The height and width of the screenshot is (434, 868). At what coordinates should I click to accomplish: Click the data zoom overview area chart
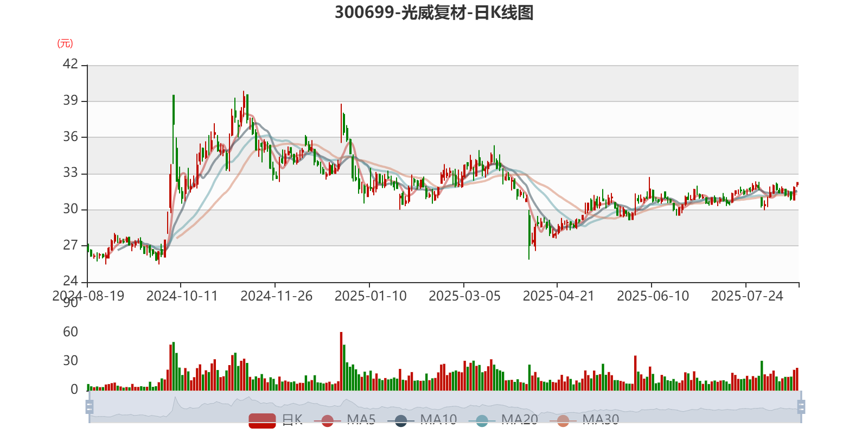coord(445,406)
